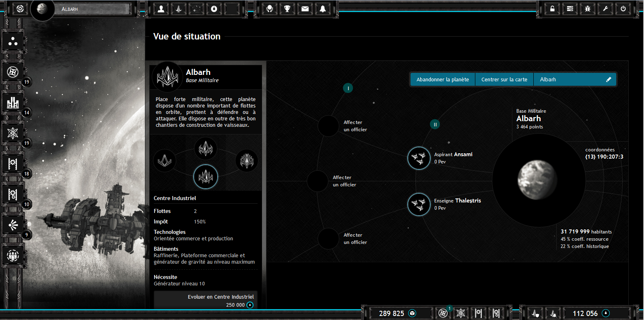Open the round credits icon in top bar
The width and height of the screenshot is (644, 320).
214,8
